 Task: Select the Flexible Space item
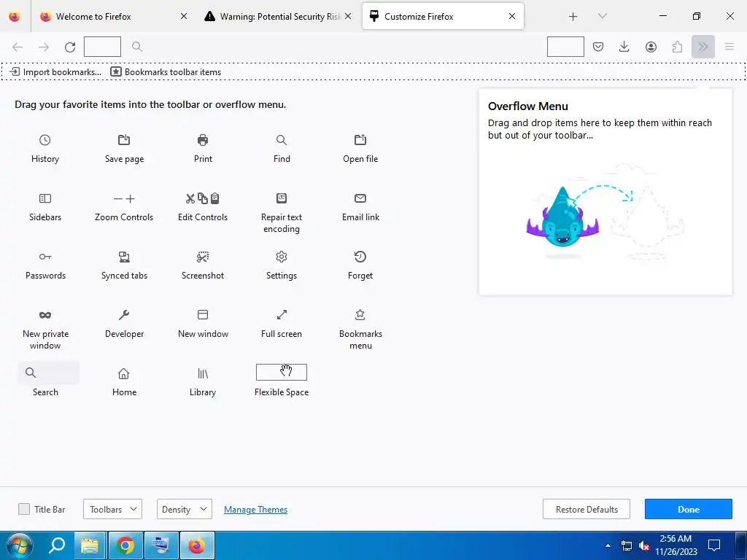(282, 380)
